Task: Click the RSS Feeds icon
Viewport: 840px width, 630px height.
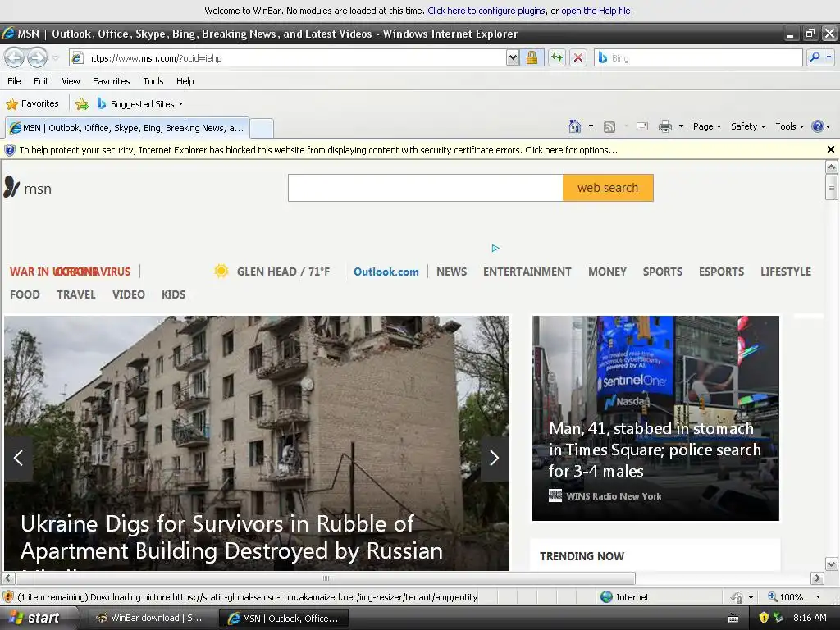Action: (609, 126)
